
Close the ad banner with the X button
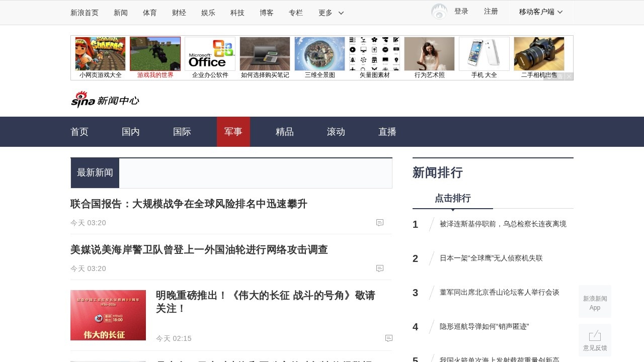(x=569, y=76)
